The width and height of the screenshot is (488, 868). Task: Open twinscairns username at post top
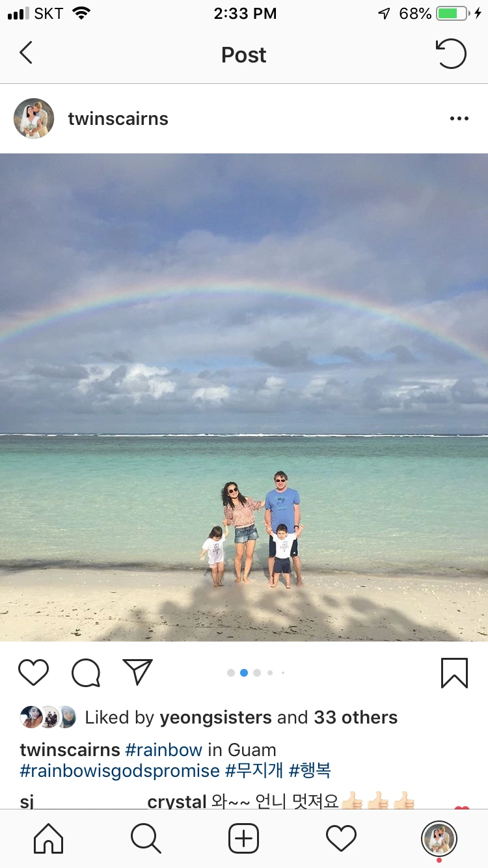118,118
